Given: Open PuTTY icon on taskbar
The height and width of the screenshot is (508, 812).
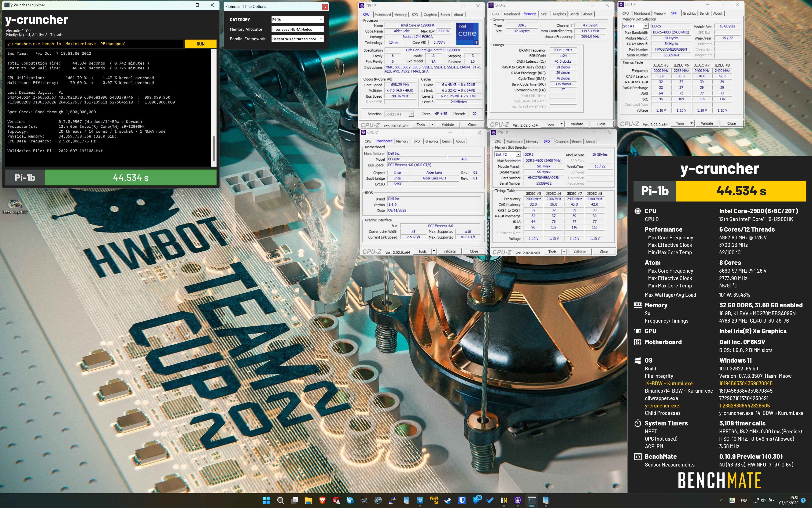Looking at the screenshot, I should click(x=392, y=500).
